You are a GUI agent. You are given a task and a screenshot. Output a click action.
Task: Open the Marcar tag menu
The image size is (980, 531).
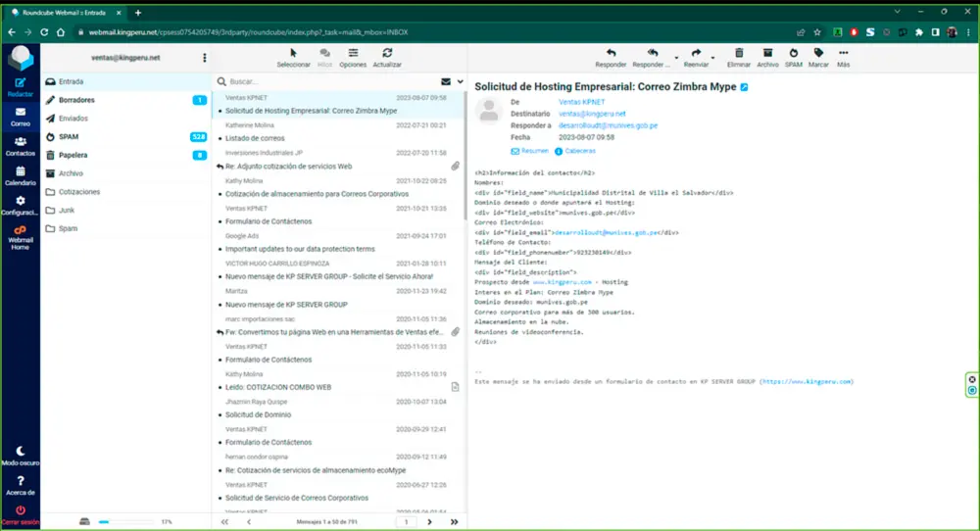coord(818,58)
